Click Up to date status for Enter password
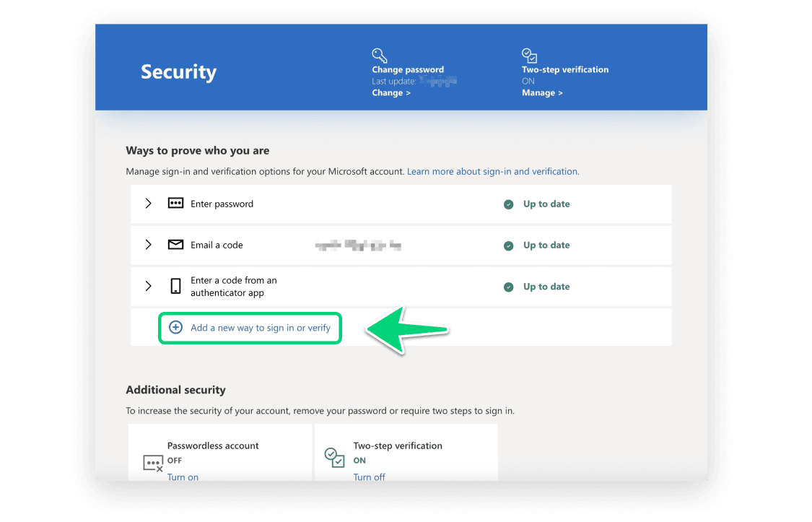This screenshot has width=812, height=522. (546, 204)
